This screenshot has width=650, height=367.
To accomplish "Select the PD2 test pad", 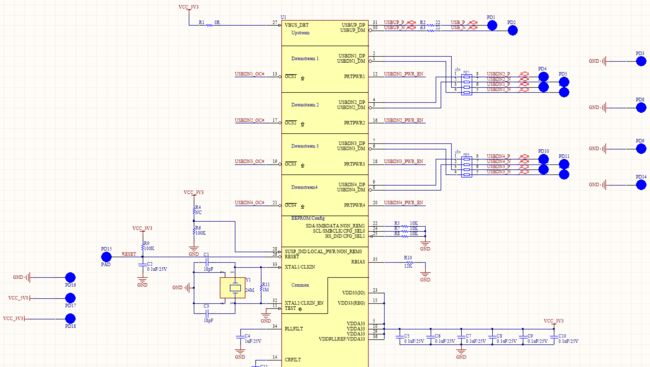I will 512,30.
